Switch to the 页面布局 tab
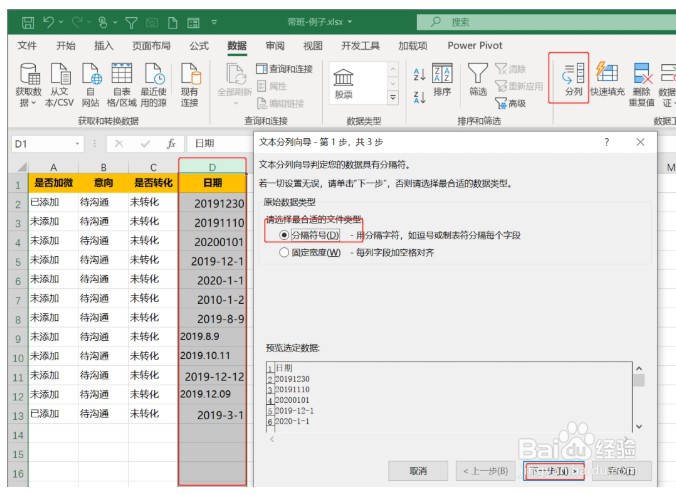676x494 pixels. pos(151,45)
